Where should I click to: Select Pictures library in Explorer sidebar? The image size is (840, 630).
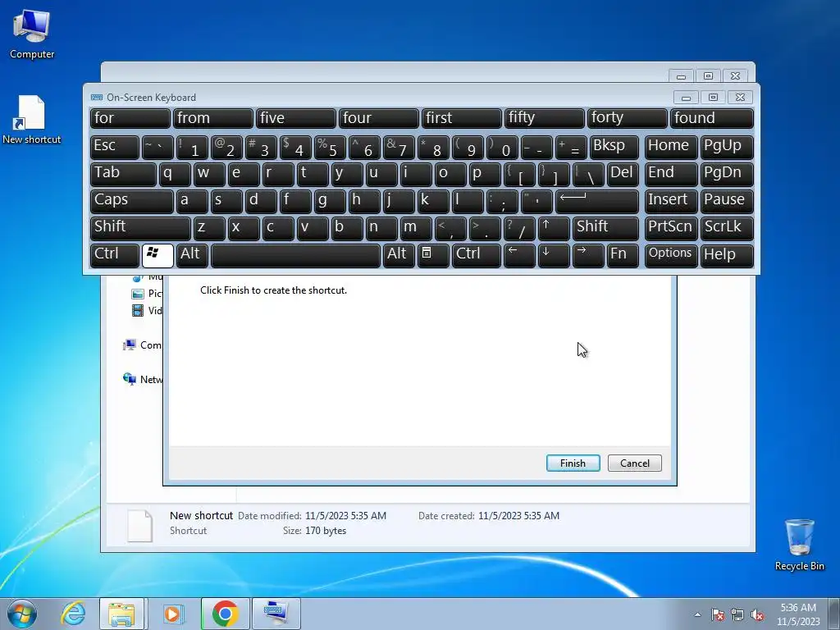click(146, 294)
